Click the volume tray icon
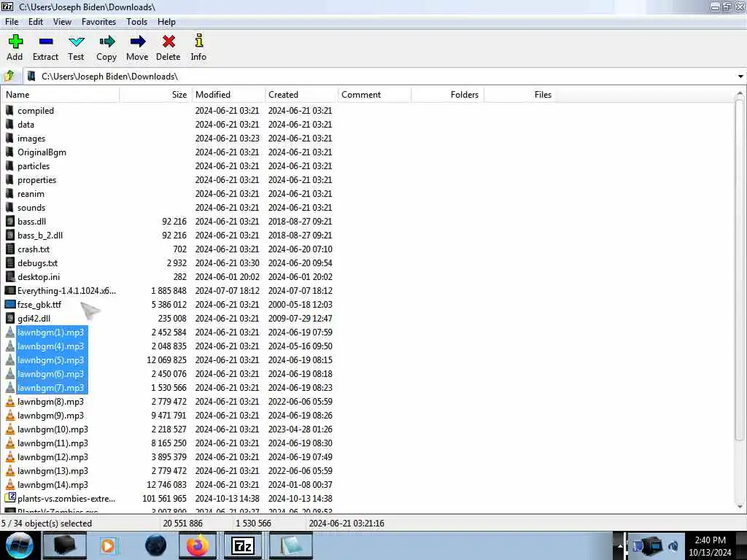Screen dimensions: 747x560 coord(673,545)
